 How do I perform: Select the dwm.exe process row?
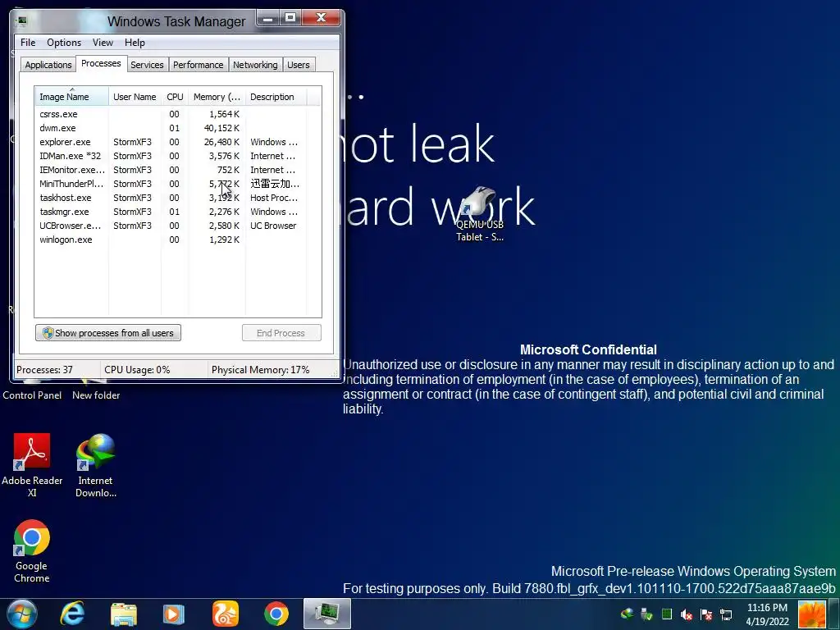pos(178,128)
